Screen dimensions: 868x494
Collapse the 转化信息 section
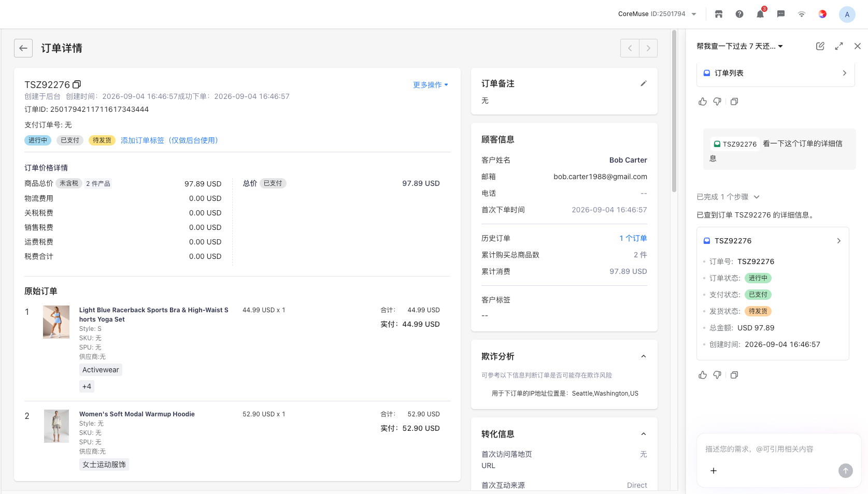[644, 434]
